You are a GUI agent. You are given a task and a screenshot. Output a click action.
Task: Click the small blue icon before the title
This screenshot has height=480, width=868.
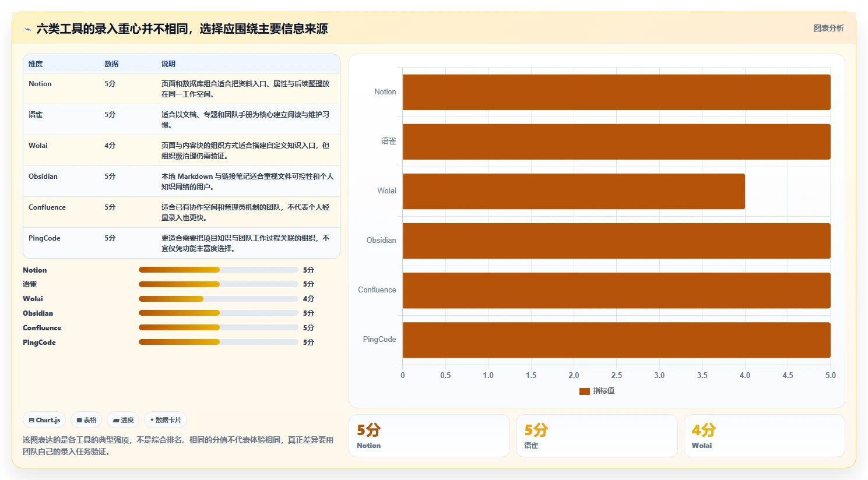27,29
